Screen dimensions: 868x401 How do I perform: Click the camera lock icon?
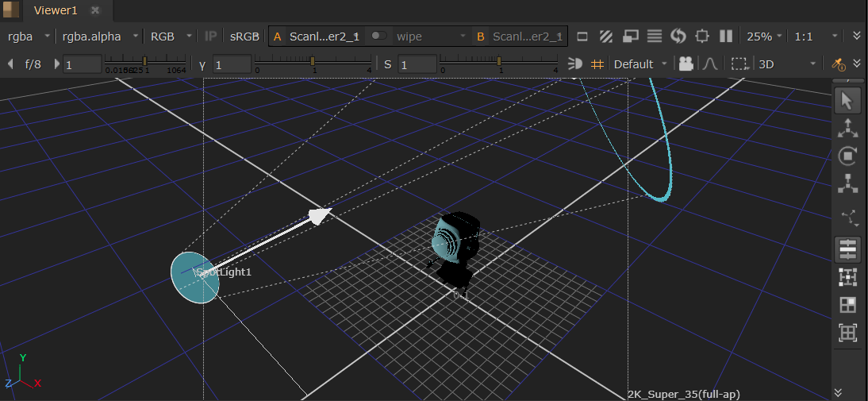(x=686, y=64)
